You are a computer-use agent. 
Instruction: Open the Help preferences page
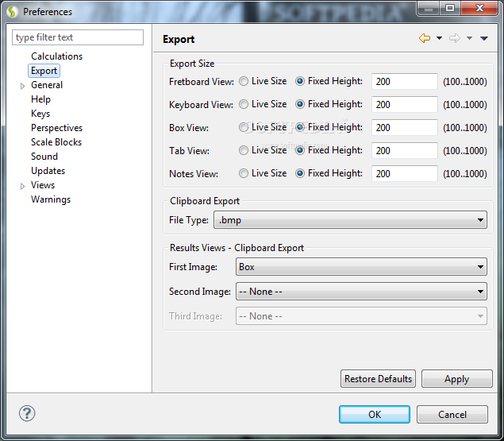tap(40, 99)
